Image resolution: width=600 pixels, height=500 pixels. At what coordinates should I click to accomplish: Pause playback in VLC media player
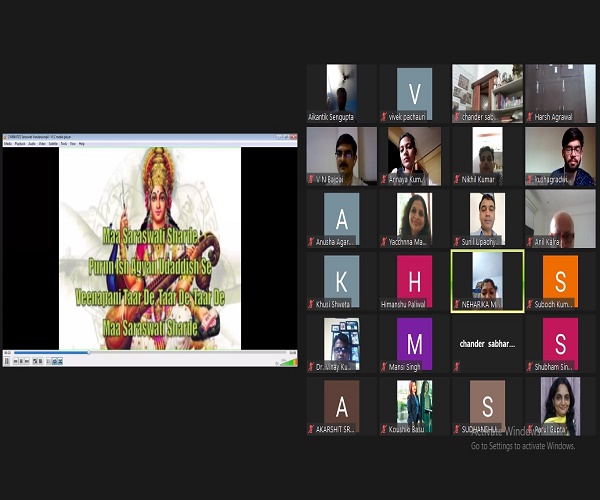coord(7,361)
